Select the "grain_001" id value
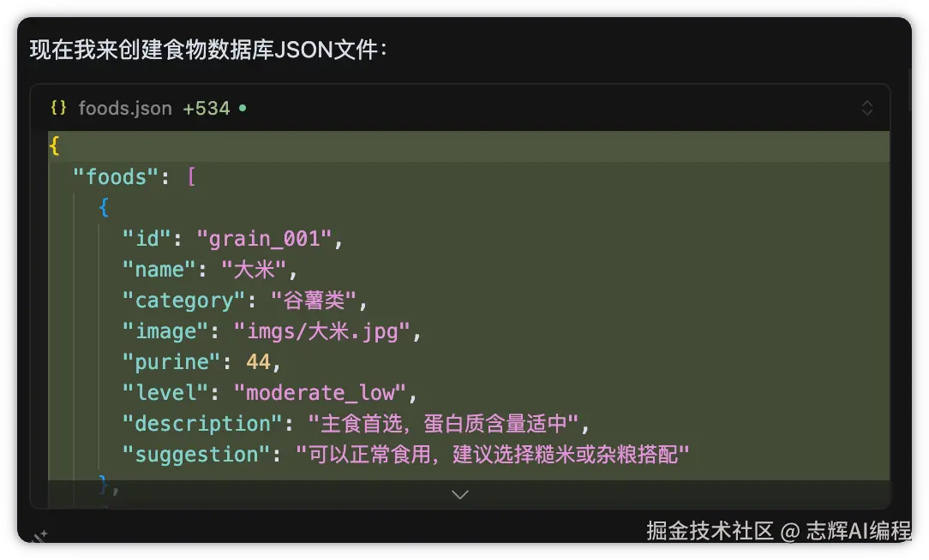929x560 pixels. [x=264, y=239]
